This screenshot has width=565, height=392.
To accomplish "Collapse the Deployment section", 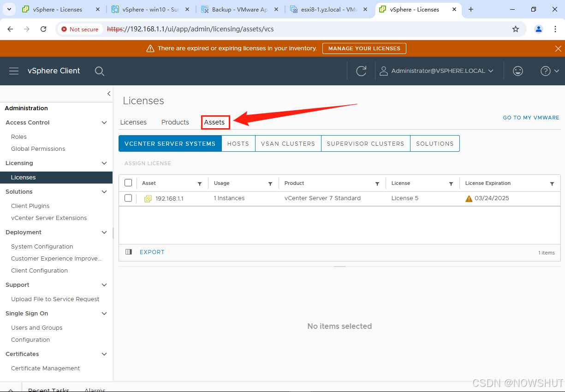I will coord(104,232).
